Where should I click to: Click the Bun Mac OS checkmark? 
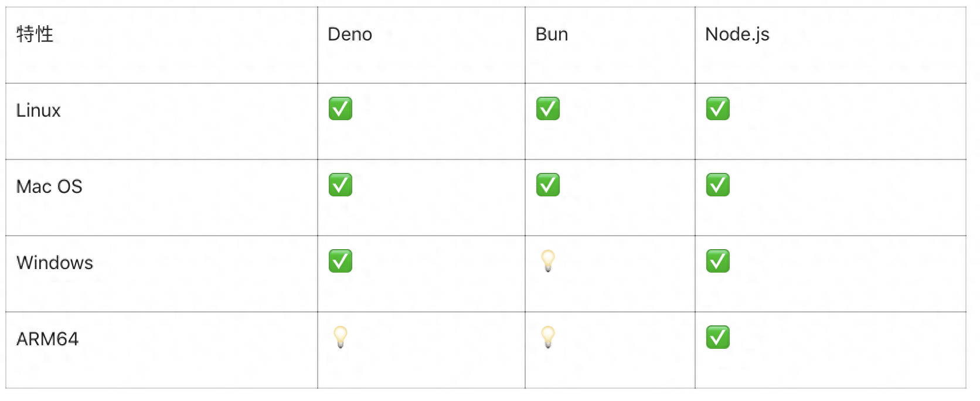[548, 185]
